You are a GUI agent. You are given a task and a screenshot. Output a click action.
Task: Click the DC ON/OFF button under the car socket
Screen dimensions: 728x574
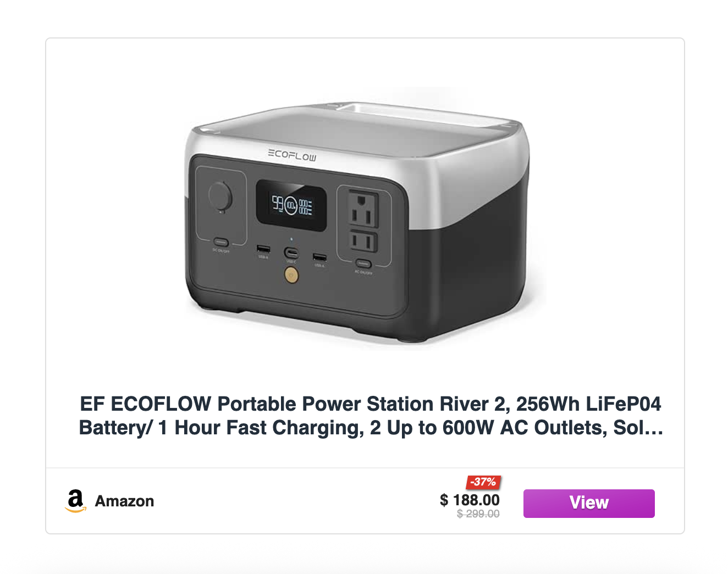click(221, 242)
